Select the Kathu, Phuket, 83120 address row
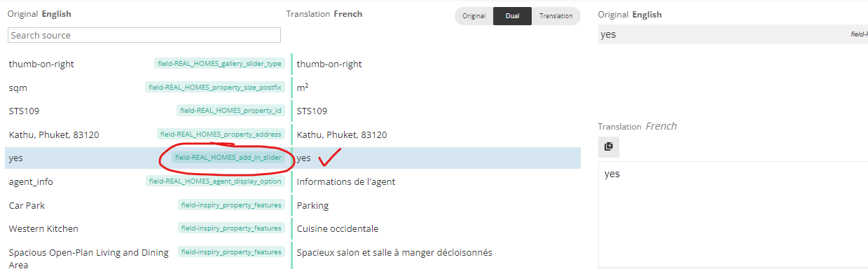This screenshot has width=868, height=269. coord(293,134)
